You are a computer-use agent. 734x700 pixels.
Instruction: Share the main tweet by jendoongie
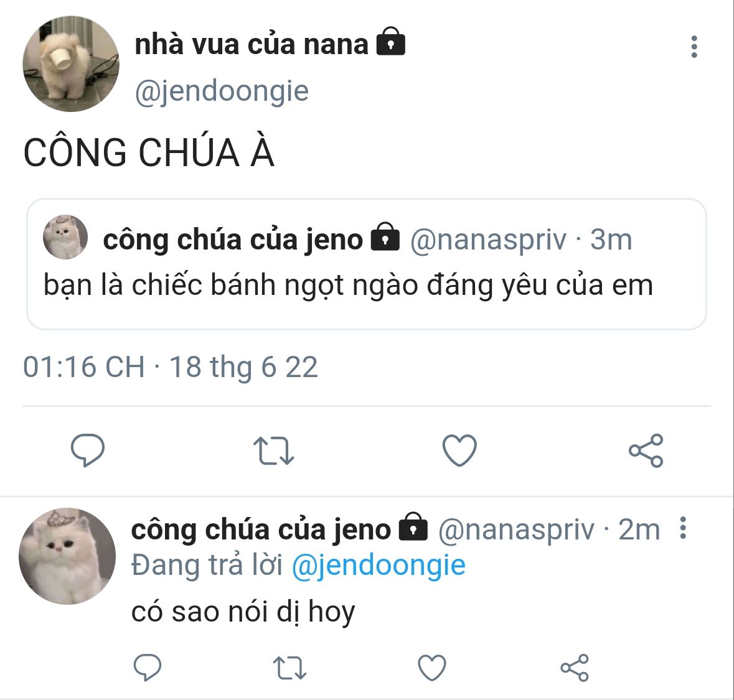tap(646, 450)
